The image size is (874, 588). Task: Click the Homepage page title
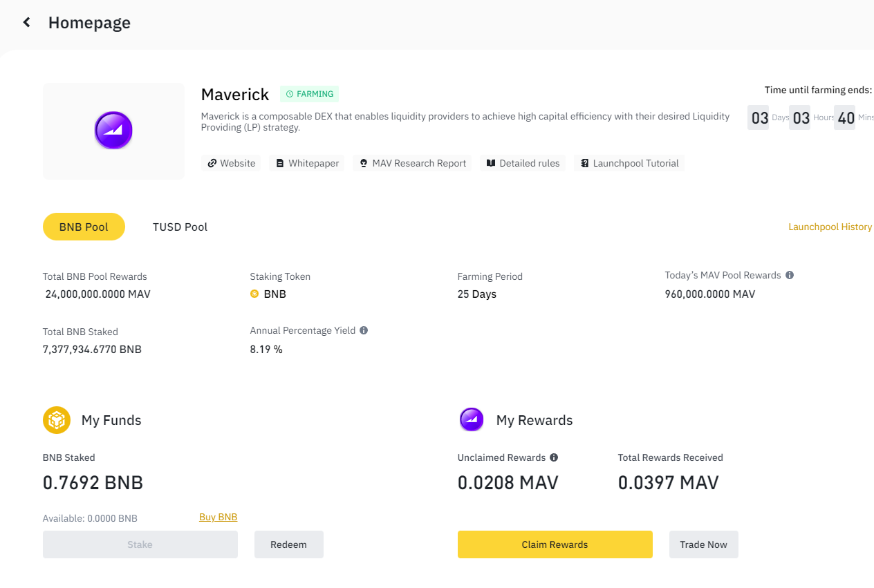[x=89, y=23]
